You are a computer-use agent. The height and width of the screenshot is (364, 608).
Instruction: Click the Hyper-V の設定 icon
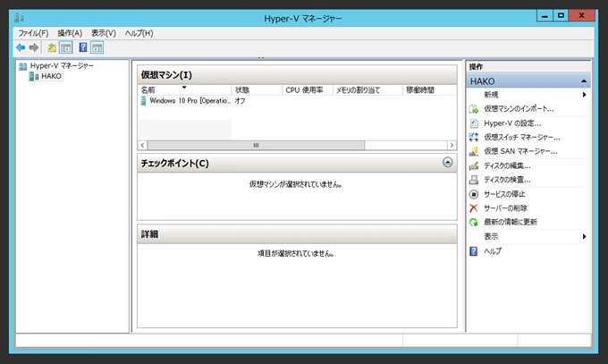[x=474, y=123]
